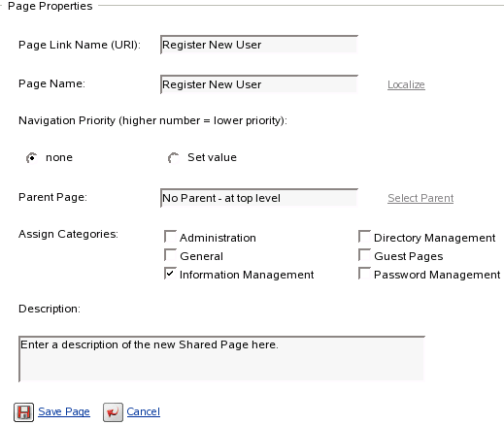
Task: Click the 'Page Name:' label
Action: pos(51,83)
